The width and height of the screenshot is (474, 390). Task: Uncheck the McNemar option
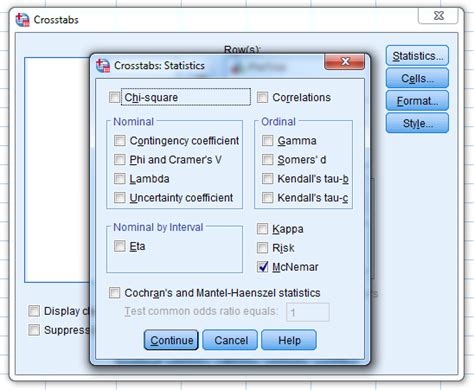click(x=262, y=267)
